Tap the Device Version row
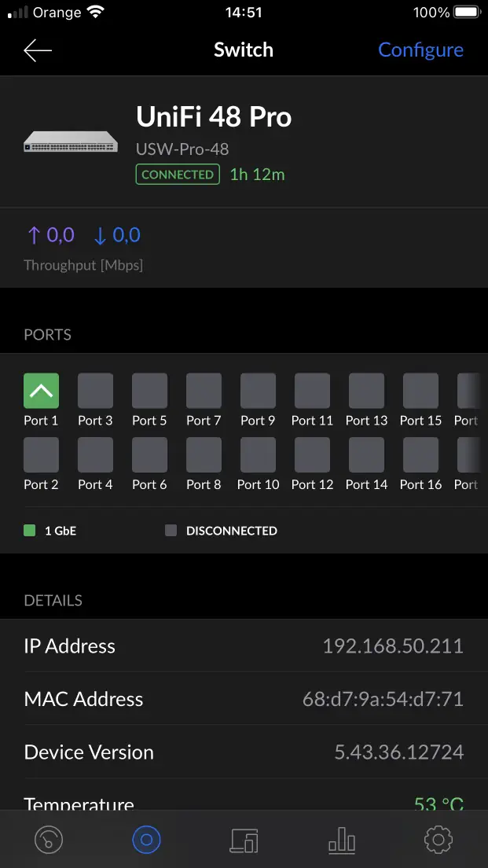This screenshot has width=488, height=868. tap(244, 752)
